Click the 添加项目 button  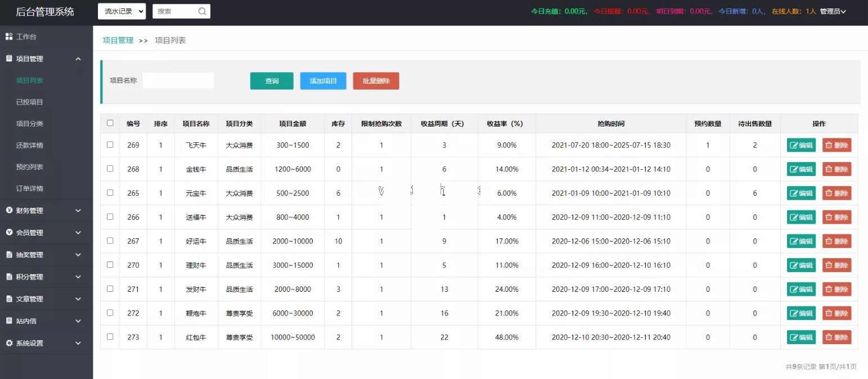click(x=323, y=81)
